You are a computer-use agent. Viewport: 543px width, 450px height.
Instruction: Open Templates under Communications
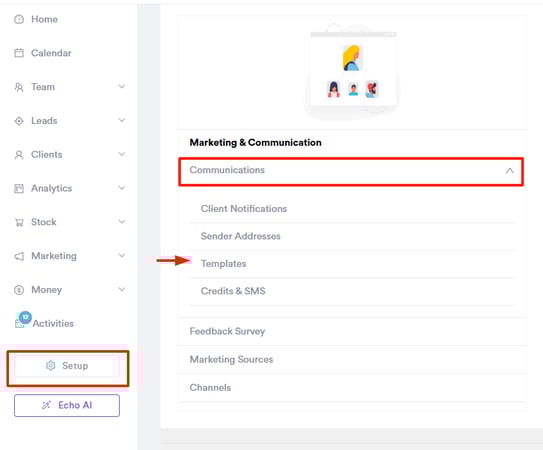(x=223, y=264)
